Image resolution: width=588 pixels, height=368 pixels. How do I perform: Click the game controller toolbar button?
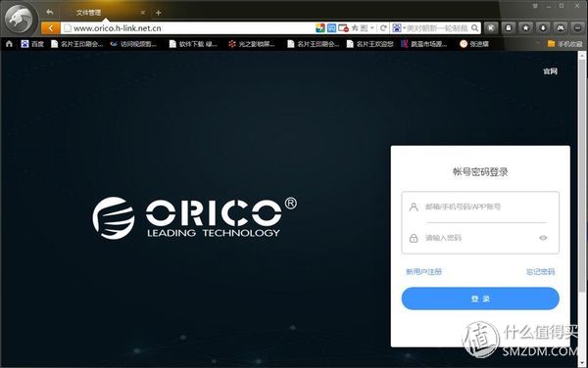(x=561, y=27)
